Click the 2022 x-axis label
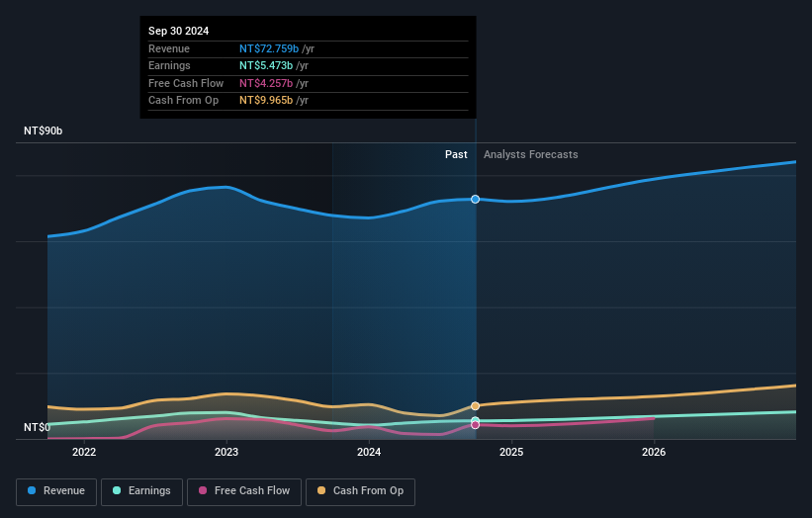 pos(84,452)
